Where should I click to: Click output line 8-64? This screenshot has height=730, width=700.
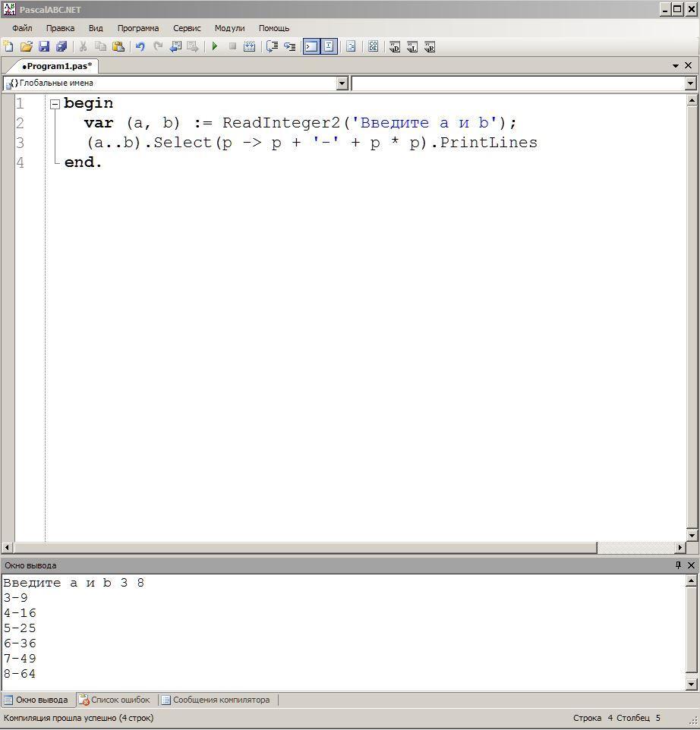coord(20,674)
